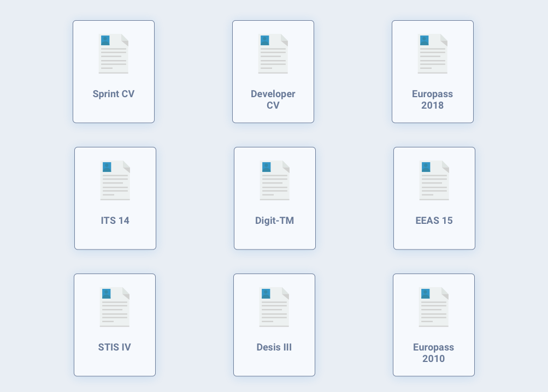Open the Europass 2018 document icon
Viewport: 548px width, 392px height.
tap(433, 53)
